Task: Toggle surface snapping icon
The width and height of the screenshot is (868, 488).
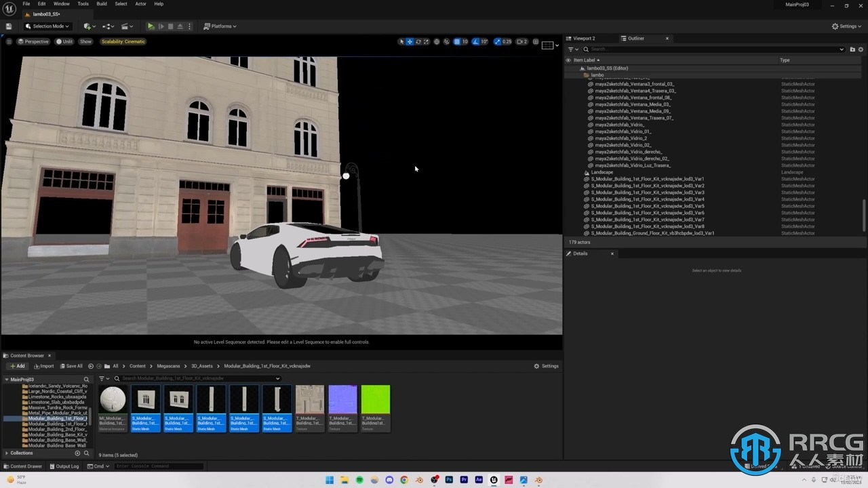Action: tap(448, 41)
